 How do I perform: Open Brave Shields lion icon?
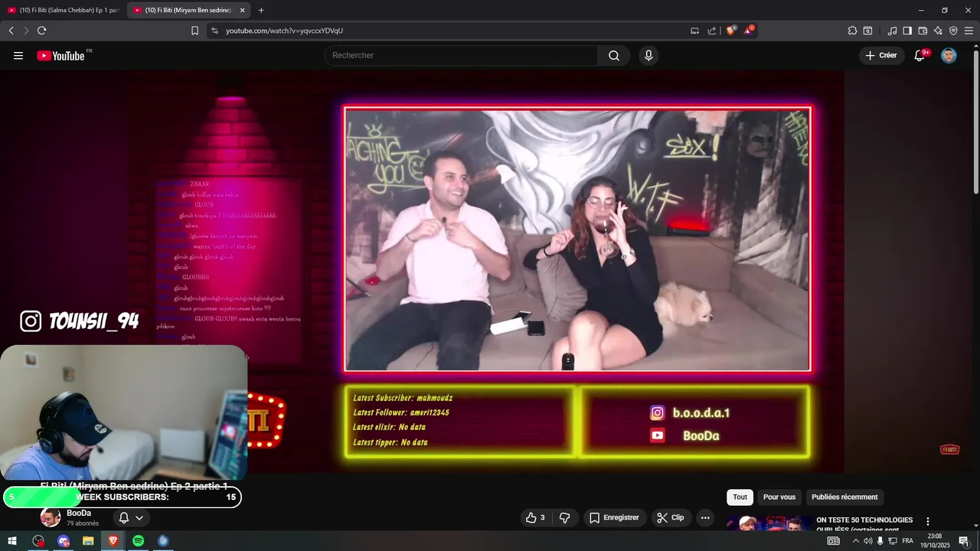[731, 31]
